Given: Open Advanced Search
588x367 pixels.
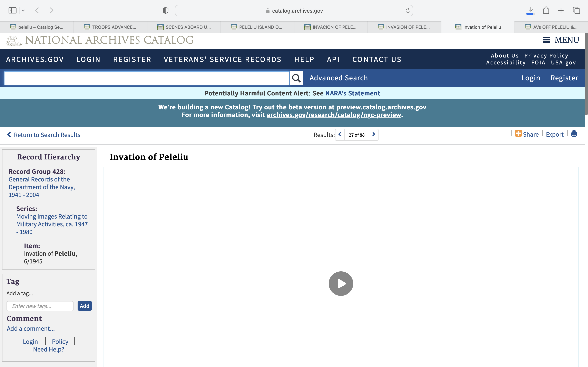Looking at the screenshot, I should [339, 78].
